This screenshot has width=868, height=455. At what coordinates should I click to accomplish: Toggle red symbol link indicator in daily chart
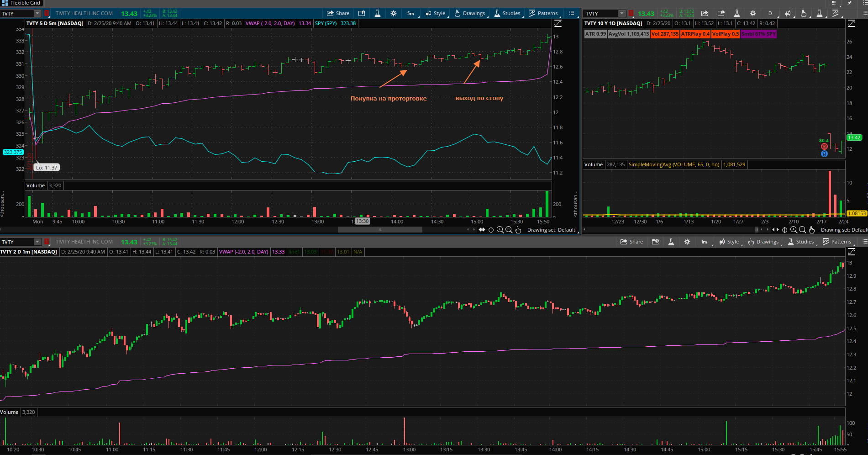[631, 13]
